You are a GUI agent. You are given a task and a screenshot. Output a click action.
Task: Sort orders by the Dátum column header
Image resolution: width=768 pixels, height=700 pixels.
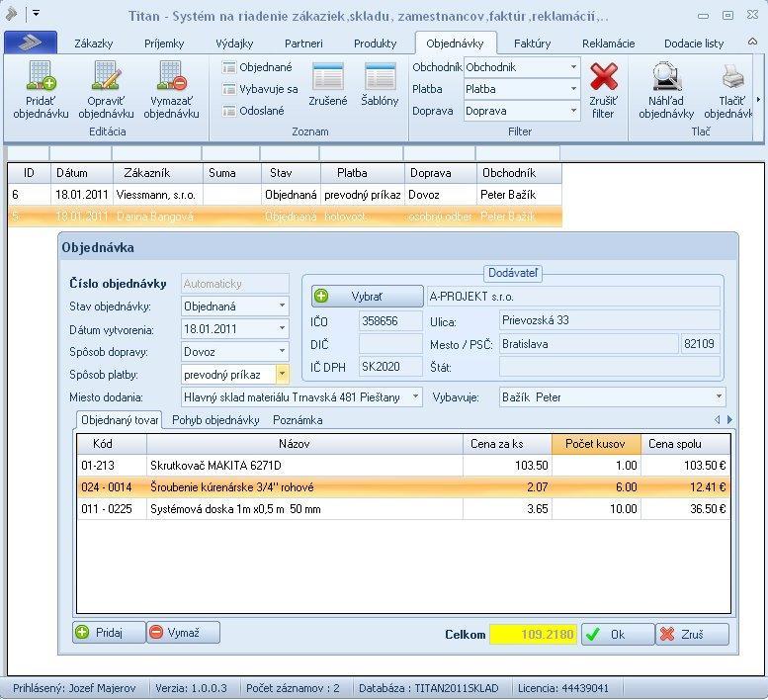(81, 173)
